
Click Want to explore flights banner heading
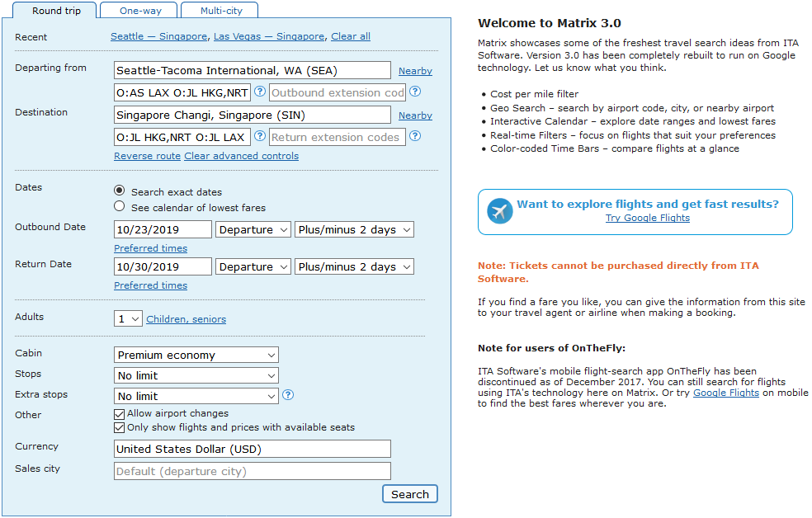tap(647, 204)
